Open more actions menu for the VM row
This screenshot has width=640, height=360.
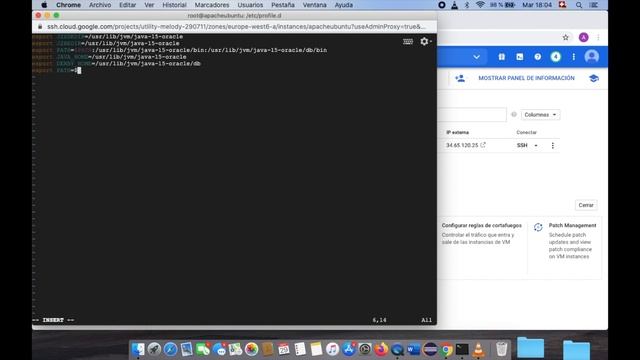[553, 146]
